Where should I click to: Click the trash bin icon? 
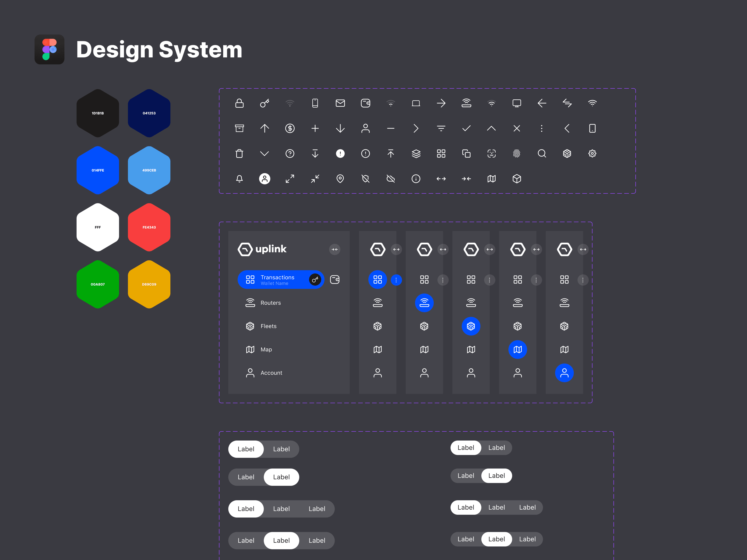click(240, 154)
